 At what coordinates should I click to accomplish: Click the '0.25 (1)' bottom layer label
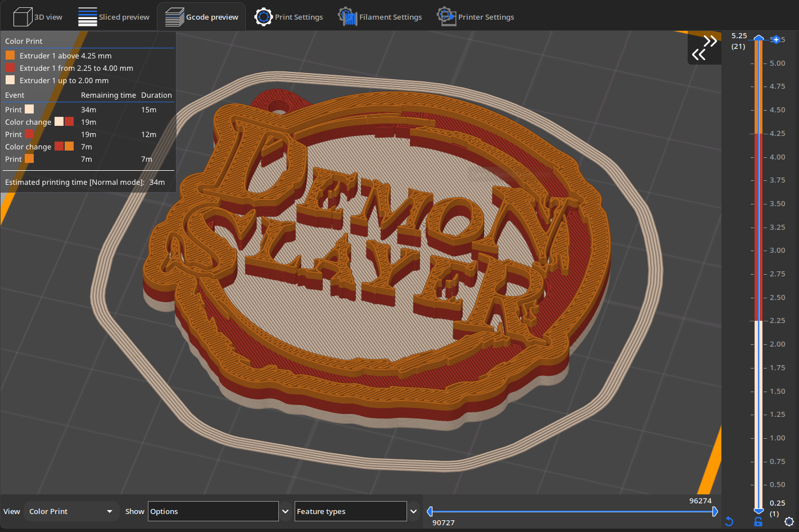(x=777, y=508)
